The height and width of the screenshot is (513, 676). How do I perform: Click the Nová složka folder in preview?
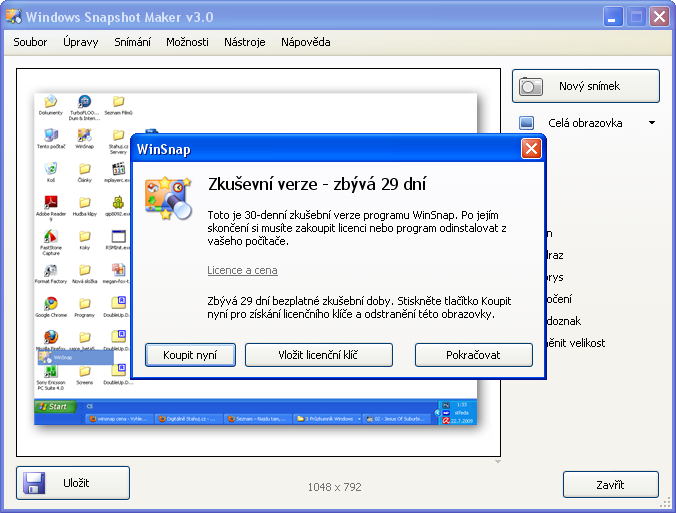pyautogui.click(x=84, y=274)
